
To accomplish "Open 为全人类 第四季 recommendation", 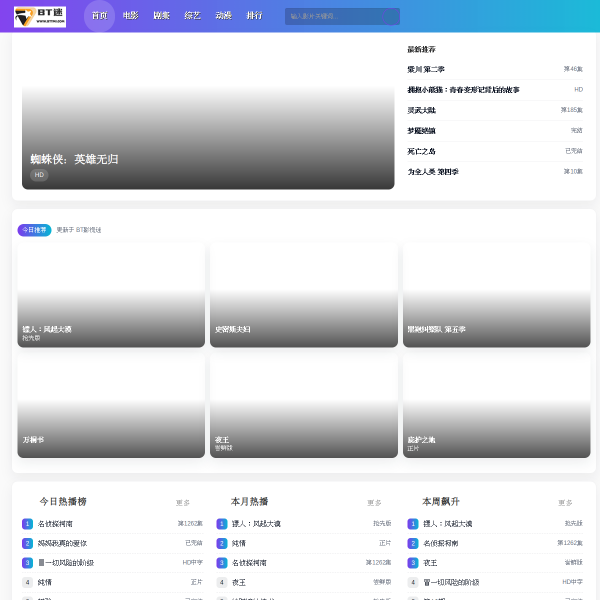I will point(495,172).
